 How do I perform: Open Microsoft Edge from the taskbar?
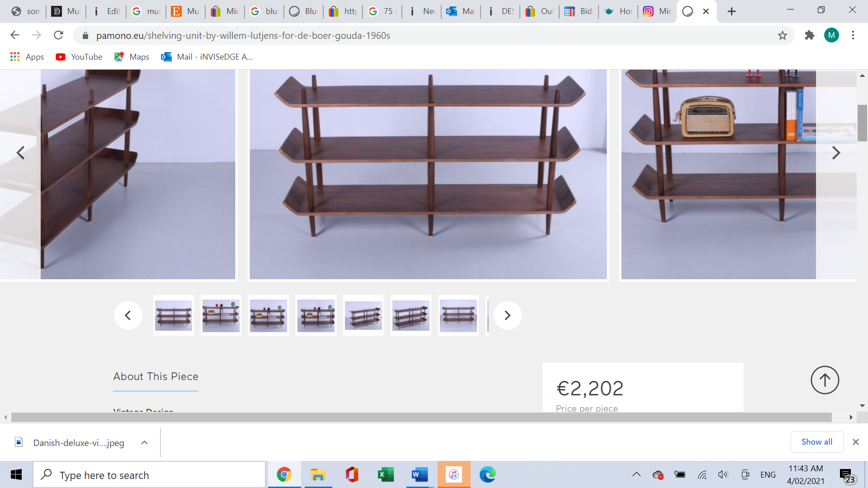[x=487, y=474]
